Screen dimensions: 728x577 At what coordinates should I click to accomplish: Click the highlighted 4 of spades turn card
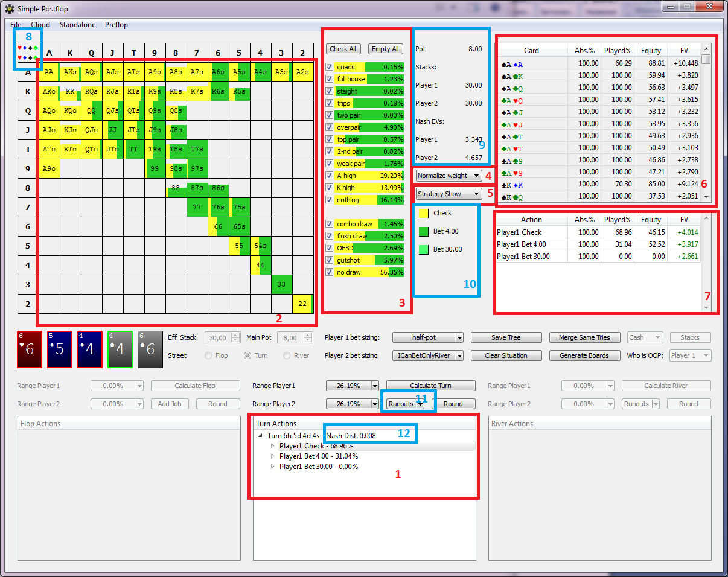(x=120, y=349)
